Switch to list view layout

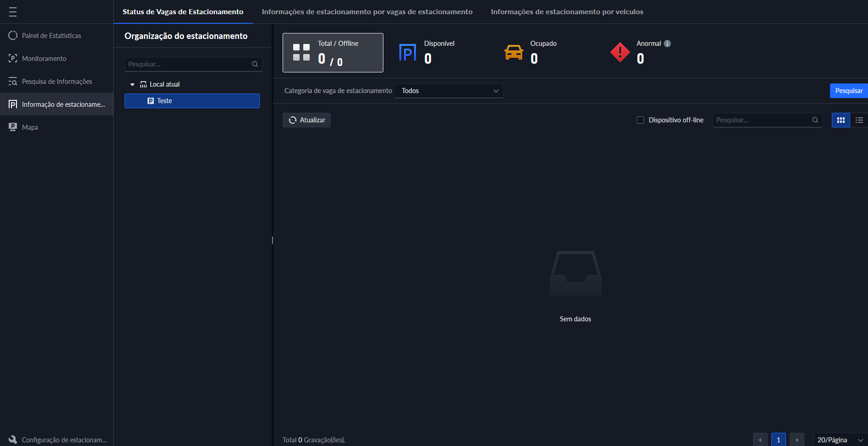[x=859, y=120]
